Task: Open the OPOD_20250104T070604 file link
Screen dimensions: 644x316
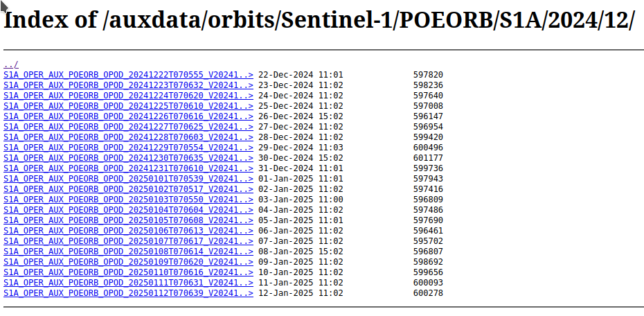Action: click(128, 210)
